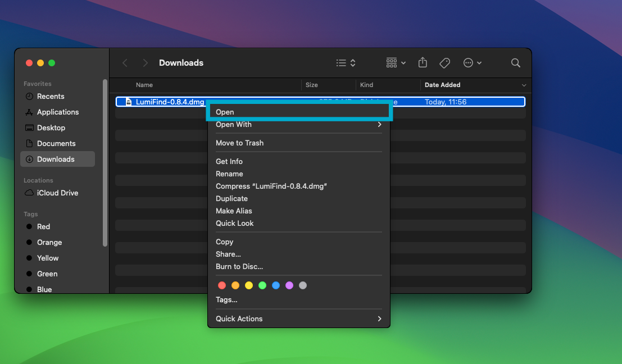Open the group-by grid dropdown
The image size is (622, 364).
[x=396, y=63]
